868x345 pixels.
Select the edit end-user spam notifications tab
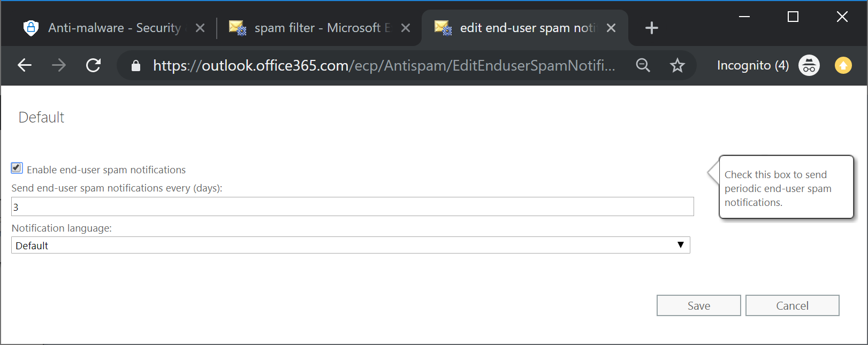(x=524, y=28)
